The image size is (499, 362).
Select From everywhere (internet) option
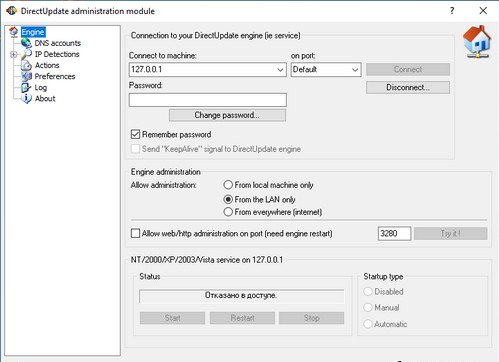[x=228, y=212]
